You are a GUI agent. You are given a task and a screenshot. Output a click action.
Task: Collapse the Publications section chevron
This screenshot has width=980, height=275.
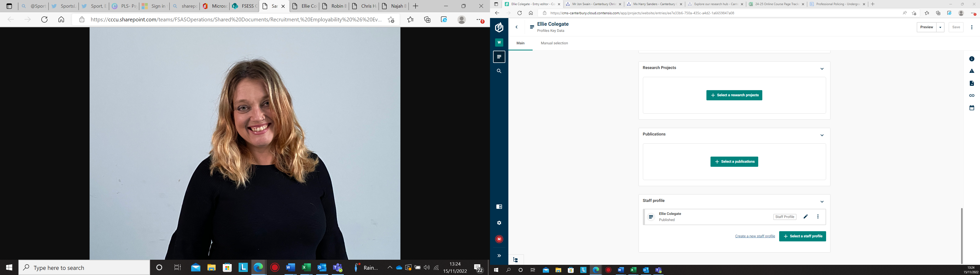pyautogui.click(x=822, y=135)
